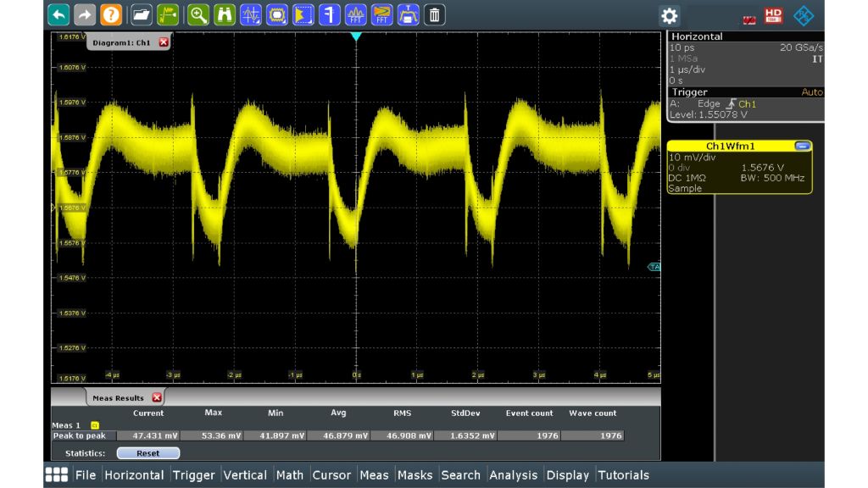Click the Undo arrow icon
868x488 pixels.
point(58,14)
